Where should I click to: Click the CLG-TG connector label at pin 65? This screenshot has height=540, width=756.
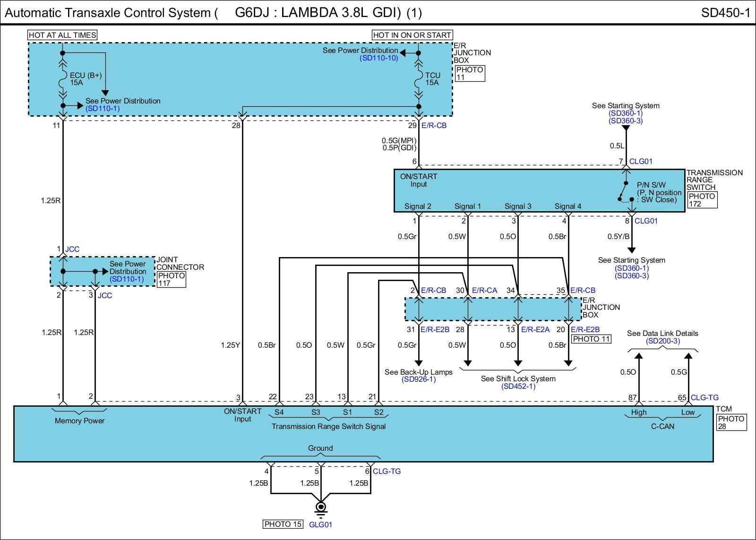pos(704,398)
